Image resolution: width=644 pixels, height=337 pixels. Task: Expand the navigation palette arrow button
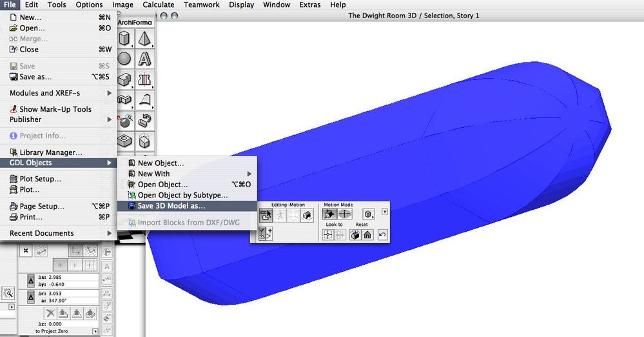(384, 212)
